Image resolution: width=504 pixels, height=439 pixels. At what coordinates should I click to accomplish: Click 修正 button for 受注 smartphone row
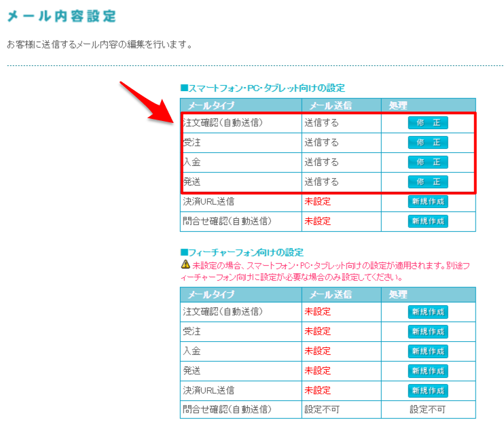[x=428, y=142]
